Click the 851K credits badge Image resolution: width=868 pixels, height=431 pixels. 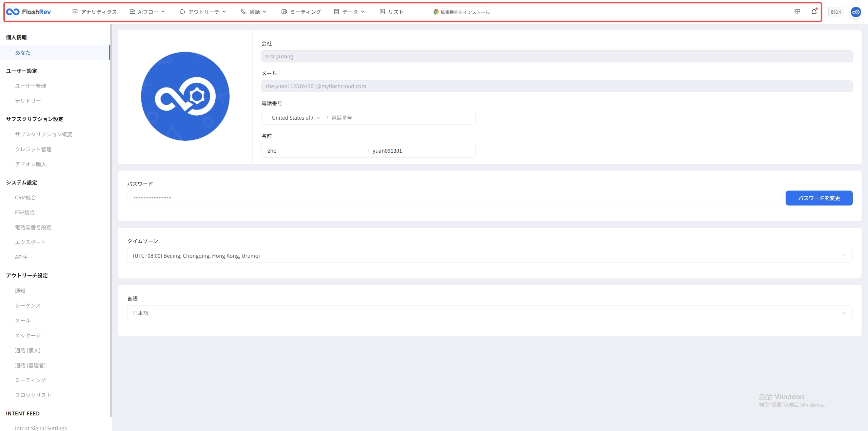(836, 12)
